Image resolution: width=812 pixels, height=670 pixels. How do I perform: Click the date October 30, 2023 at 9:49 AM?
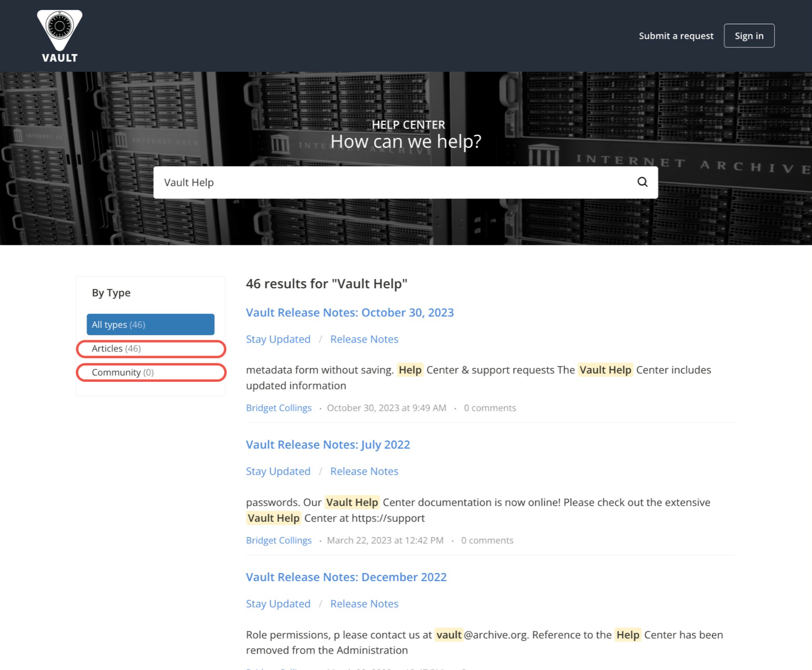[x=386, y=408]
